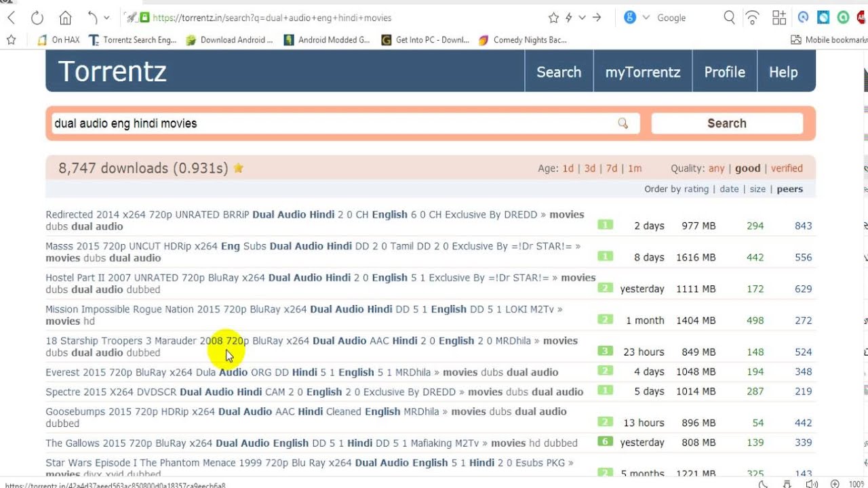Click the green padlock in address bar
The width and height of the screenshot is (868, 488).
(144, 18)
